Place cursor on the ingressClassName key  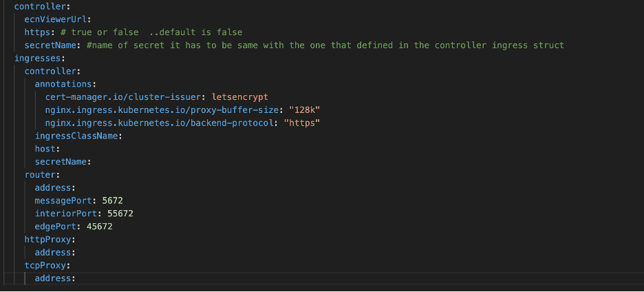point(76,136)
